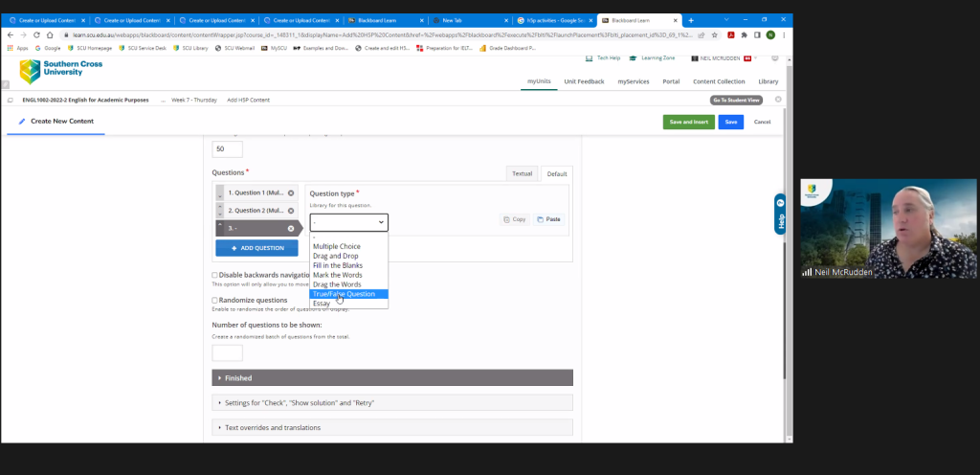Screen dimensions: 980x475
Task: Choose Multiple Choice from the list
Action: coord(348,246)
